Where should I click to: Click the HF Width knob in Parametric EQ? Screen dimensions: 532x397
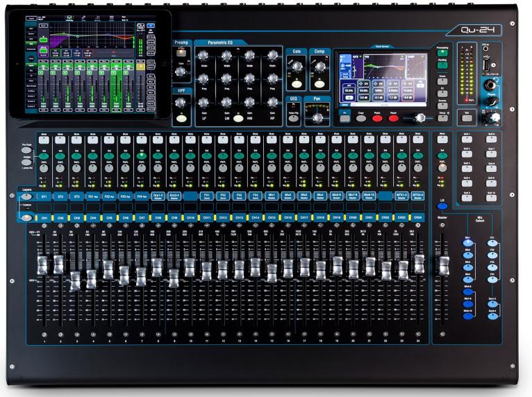[272, 56]
